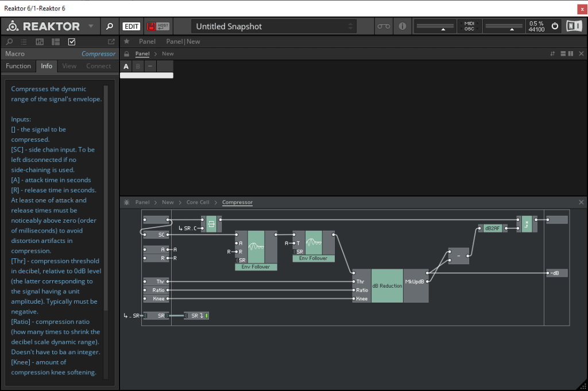588x391 pixels.
Task: Open the REAKTOR main menu arrow
Action: click(x=91, y=26)
